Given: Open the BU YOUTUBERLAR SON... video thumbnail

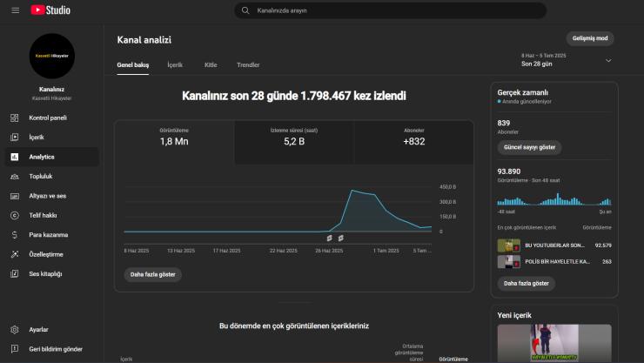Looking at the screenshot, I should [x=509, y=245].
